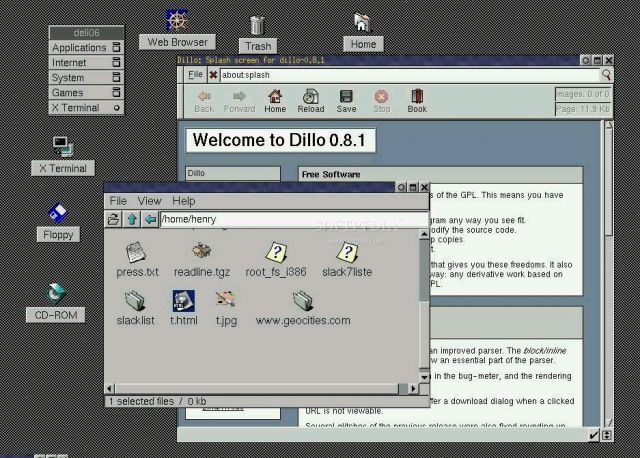The image size is (640, 458).
Task: Click the magnifier search icon in Dillo
Action: tap(606, 75)
